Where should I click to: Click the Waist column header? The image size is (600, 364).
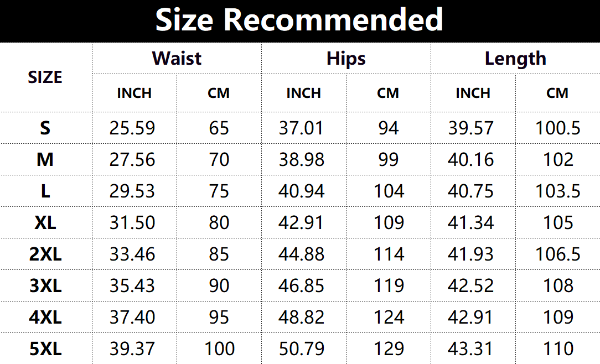177,58
